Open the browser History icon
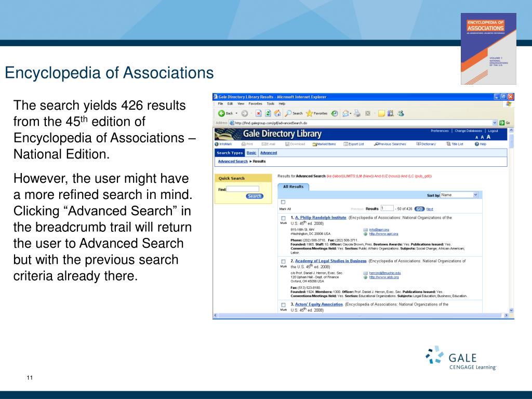Image resolution: width=532 pixels, height=399 pixels. pos(335,114)
